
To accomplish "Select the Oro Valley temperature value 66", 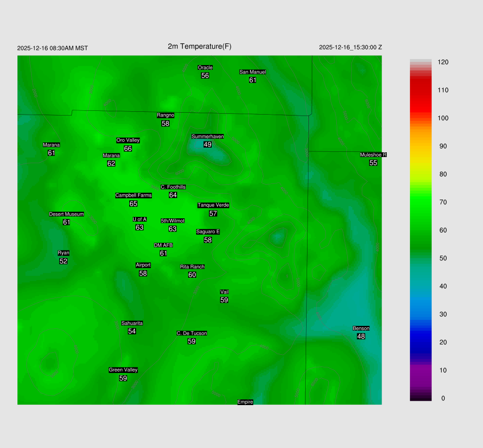I will click(x=128, y=149).
